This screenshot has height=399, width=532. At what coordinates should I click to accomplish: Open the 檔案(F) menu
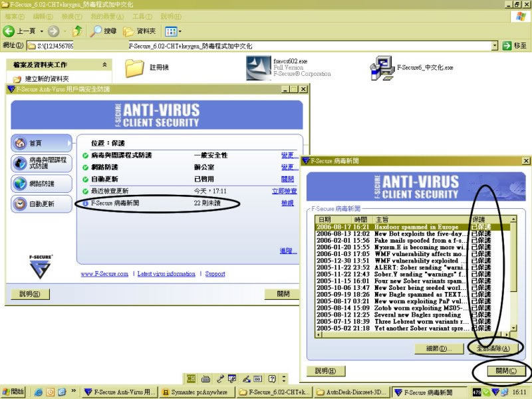pyautogui.click(x=15, y=16)
